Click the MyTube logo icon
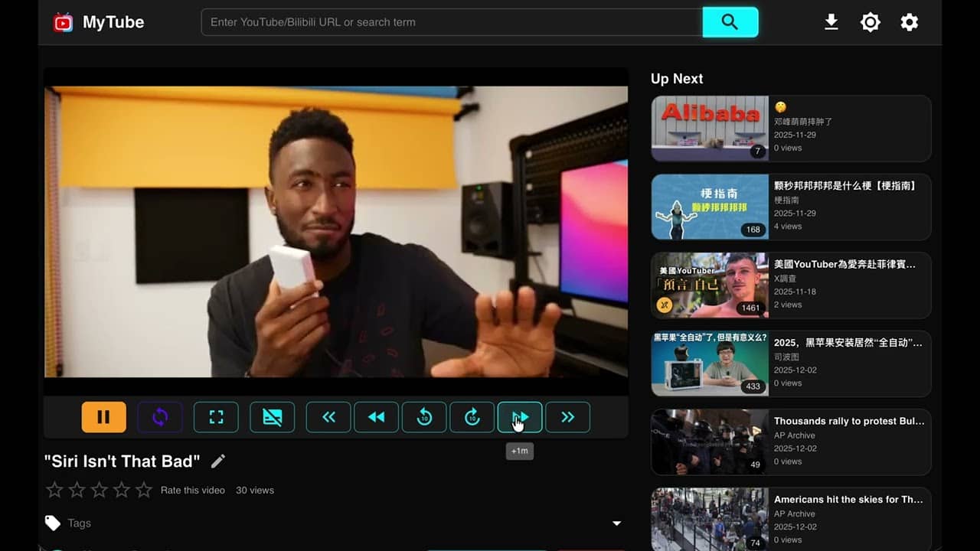 (63, 22)
